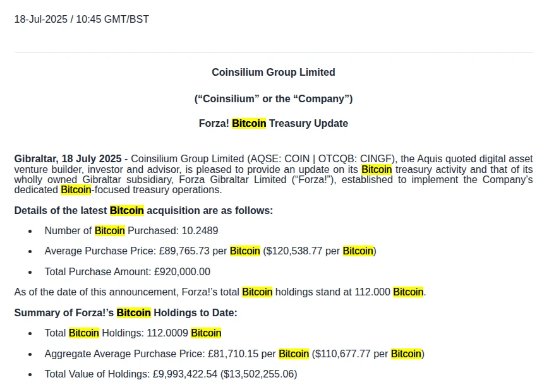Click the Total Bitcoin Holdings 112.0009 value

click(x=167, y=333)
